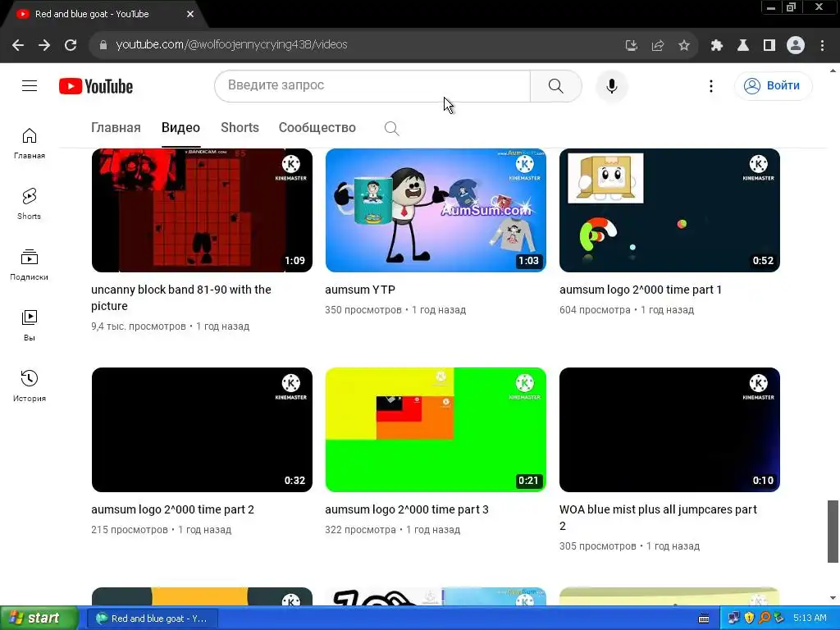Open Главная in the left sidebar
The height and width of the screenshot is (630, 840).
point(30,143)
